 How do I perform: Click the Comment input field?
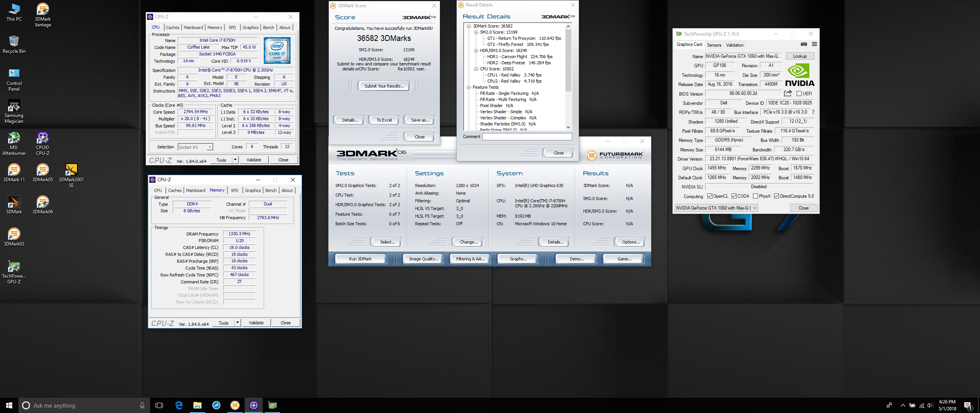click(x=527, y=137)
